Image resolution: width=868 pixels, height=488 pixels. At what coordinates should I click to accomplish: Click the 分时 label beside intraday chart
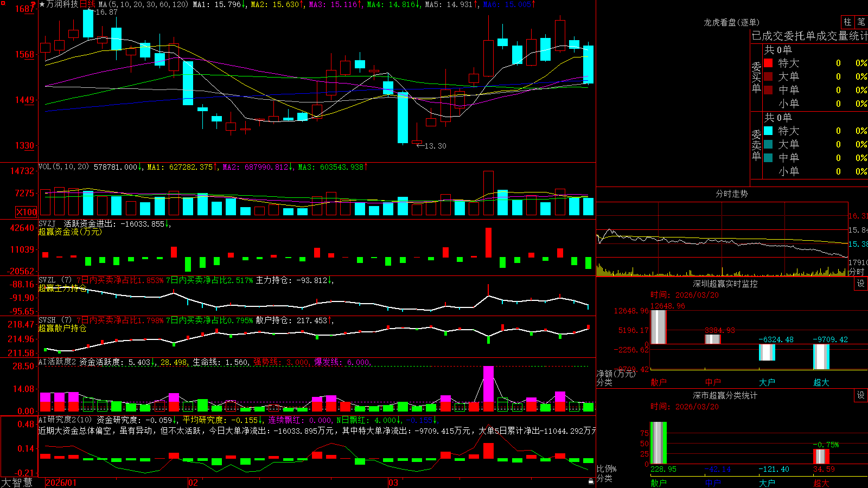point(856,272)
